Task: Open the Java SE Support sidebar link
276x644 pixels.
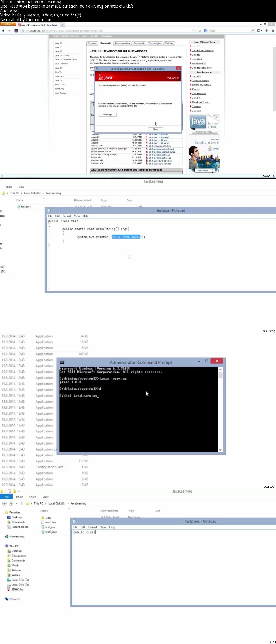Action: (62, 56)
